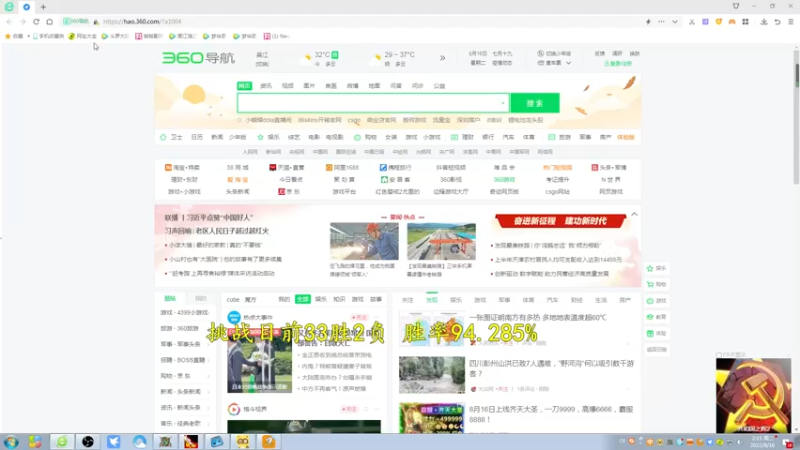
Task: Open the orange gantry crane news thumbnail
Action: [x=441, y=241]
